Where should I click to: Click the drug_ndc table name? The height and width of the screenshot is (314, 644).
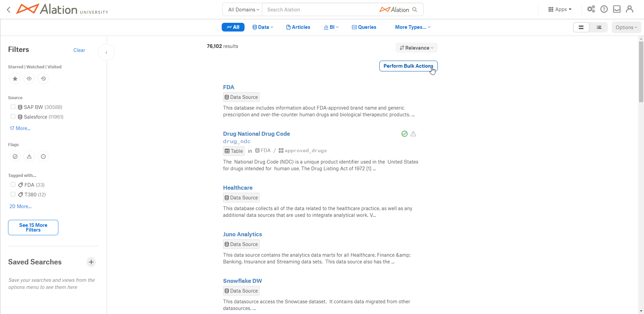pos(237,141)
